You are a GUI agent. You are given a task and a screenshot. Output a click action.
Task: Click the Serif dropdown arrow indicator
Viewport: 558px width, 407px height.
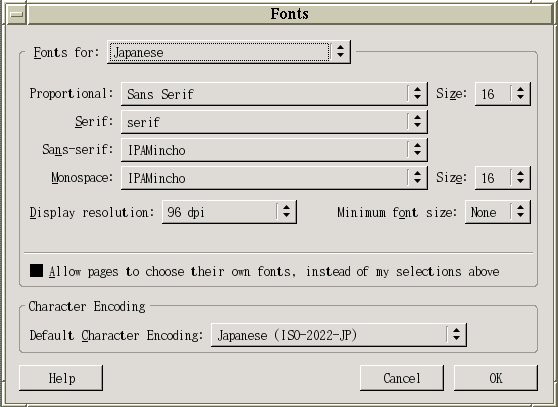[417, 122]
